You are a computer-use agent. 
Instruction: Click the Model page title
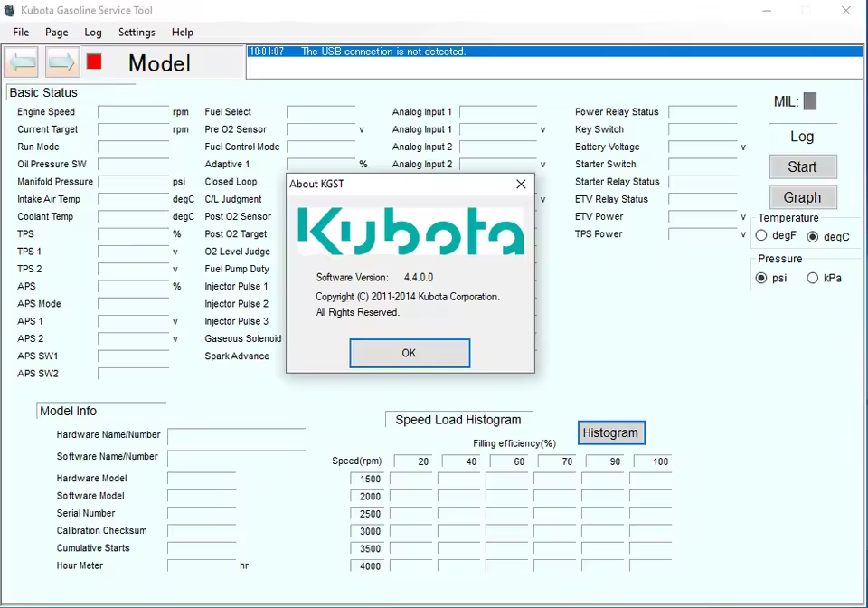pos(159,63)
